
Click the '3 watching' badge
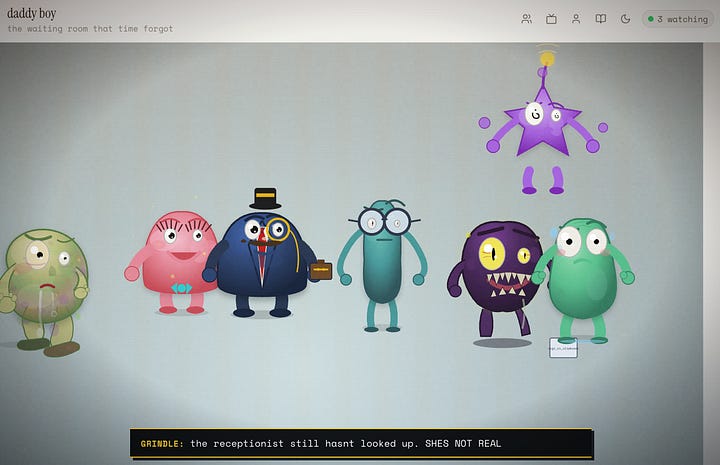click(x=678, y=19)
